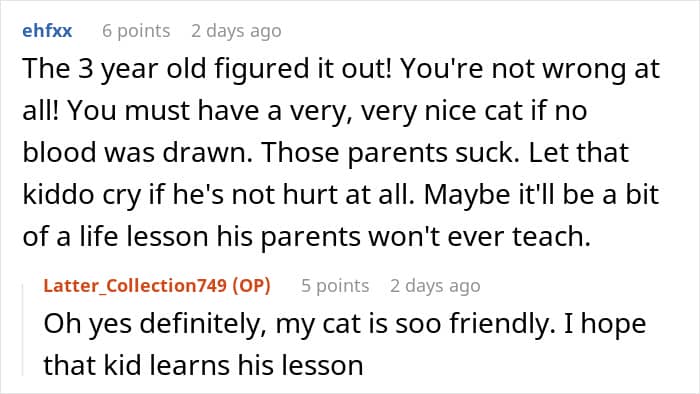This screenshot has height=394, width=700.
Task: Click the reply text 'Oh yes definitely'
Action: (152, 323)
